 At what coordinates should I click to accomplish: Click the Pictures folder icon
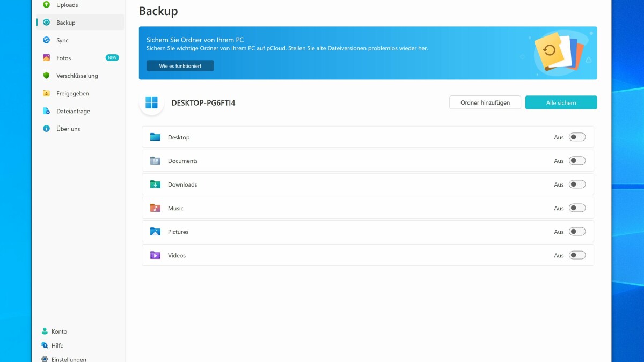[155, 232]
